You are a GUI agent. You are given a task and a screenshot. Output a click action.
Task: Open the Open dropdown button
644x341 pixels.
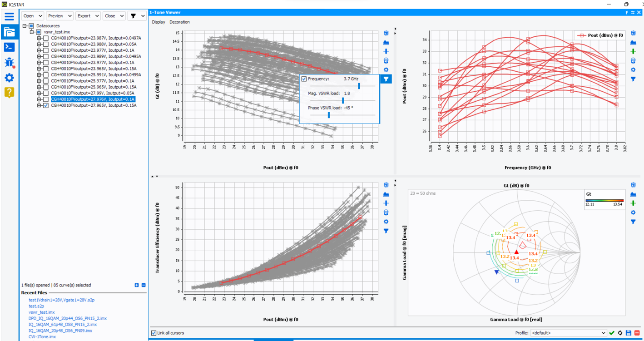coord(33,16)
